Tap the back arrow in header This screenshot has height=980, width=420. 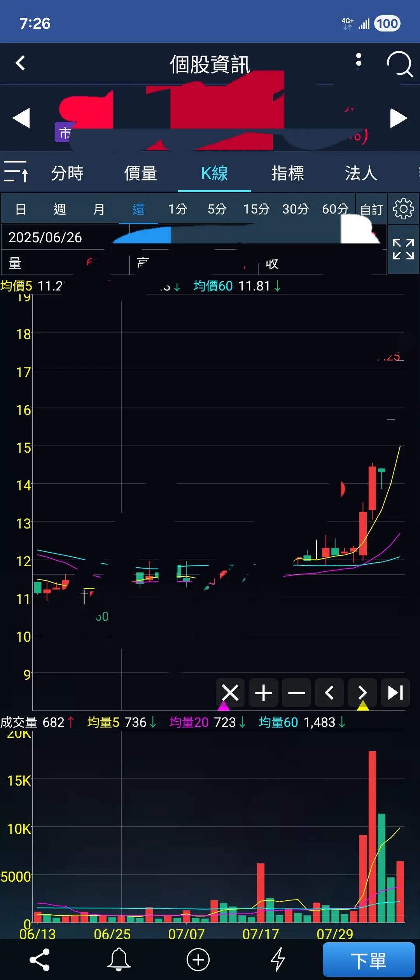[x=21, y=63]
